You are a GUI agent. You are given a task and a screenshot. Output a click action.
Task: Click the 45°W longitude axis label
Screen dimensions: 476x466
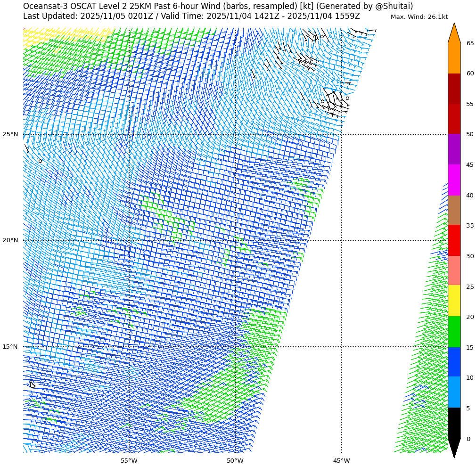[342, 460]
